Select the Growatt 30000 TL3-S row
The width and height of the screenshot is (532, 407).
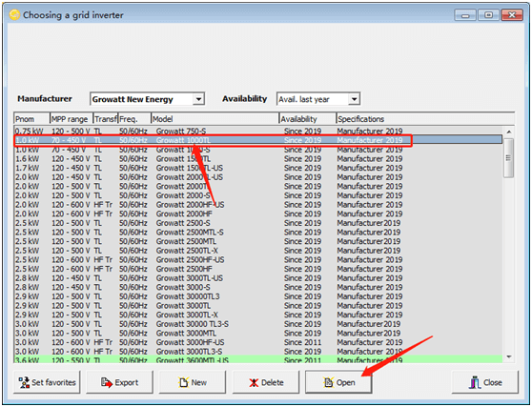pyautogui.click(x=257, y=323)
